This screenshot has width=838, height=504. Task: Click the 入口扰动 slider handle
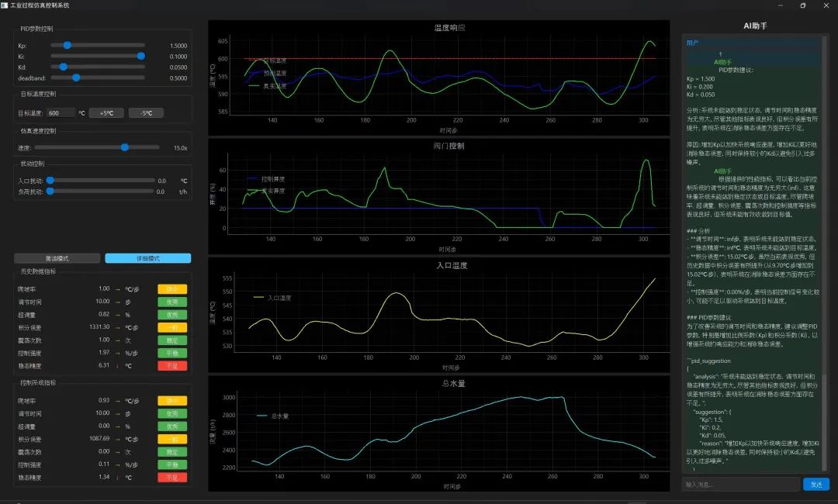coord(50,180)
